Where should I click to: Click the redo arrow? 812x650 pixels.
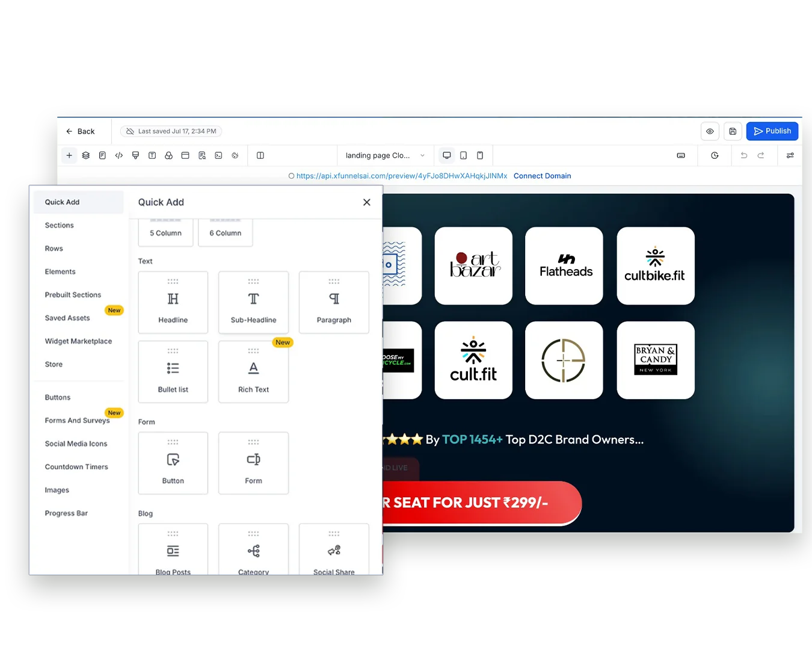[x=761, y=155]
